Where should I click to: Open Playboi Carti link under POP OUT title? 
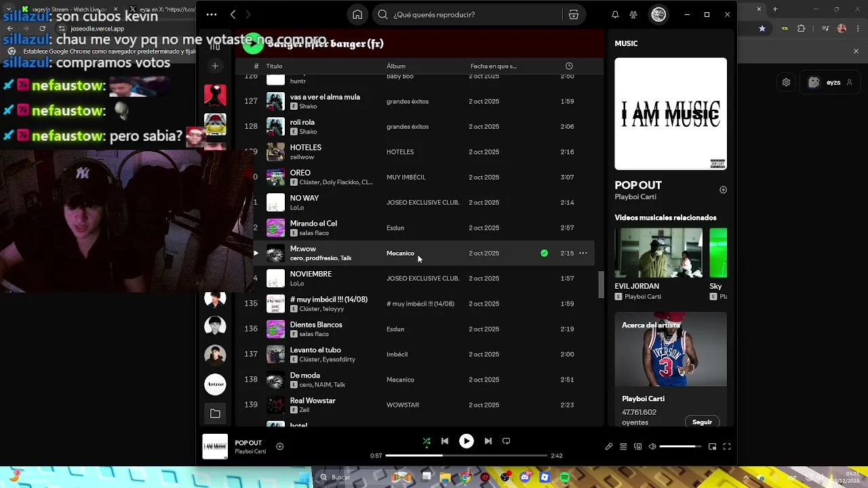(x=635, y=197)
